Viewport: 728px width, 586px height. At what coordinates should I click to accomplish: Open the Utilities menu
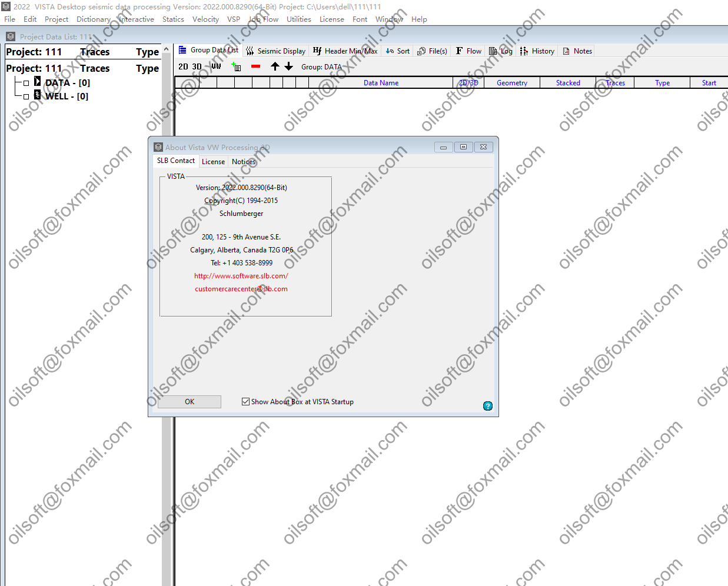point(299,19)
